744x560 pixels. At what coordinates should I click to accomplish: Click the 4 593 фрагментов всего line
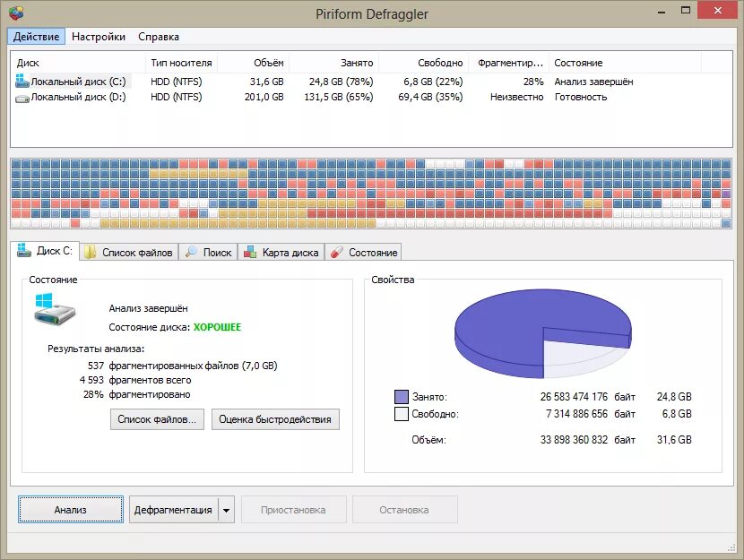coord(135,380)
